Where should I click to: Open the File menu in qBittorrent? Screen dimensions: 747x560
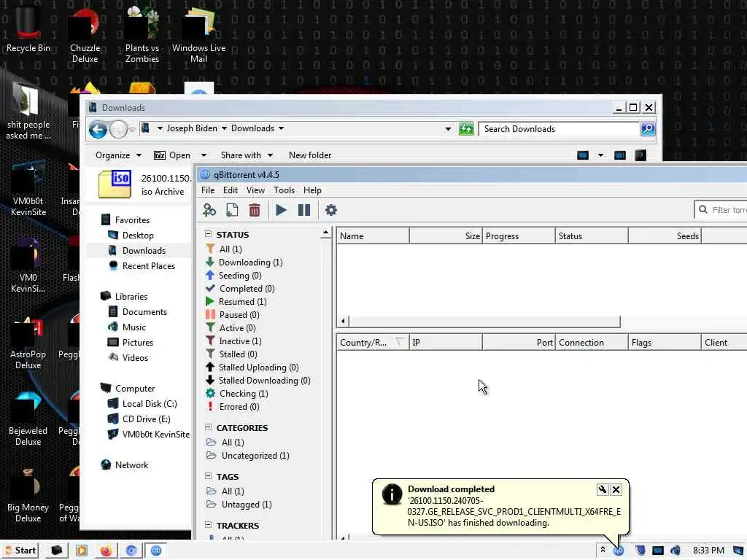[208, 190]
